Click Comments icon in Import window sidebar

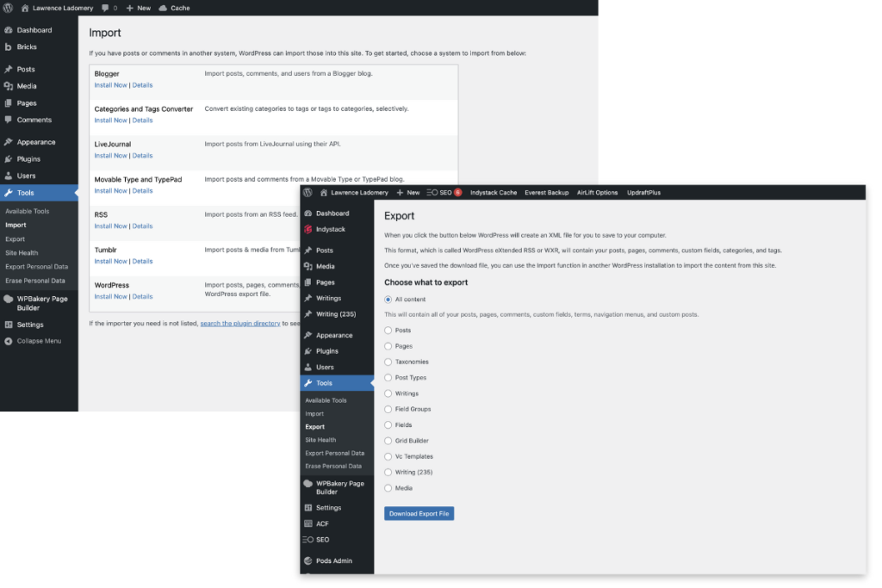coord(9,120)
